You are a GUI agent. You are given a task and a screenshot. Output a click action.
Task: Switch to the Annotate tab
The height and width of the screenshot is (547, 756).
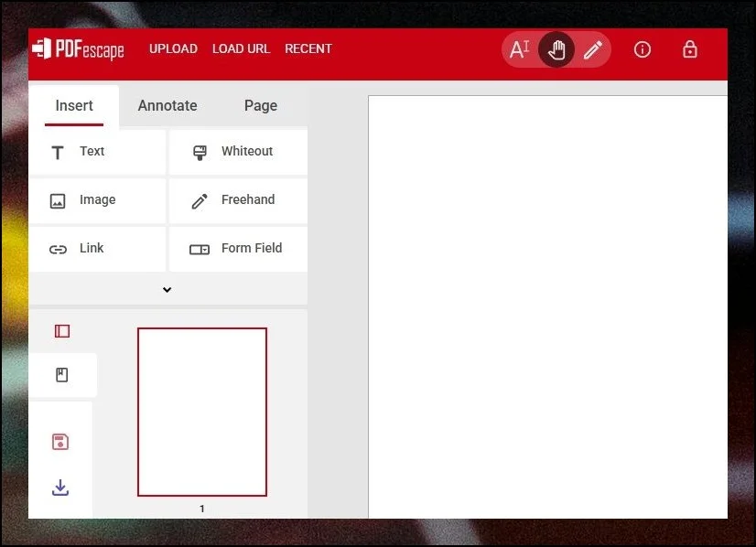click(x=167, y=106)
